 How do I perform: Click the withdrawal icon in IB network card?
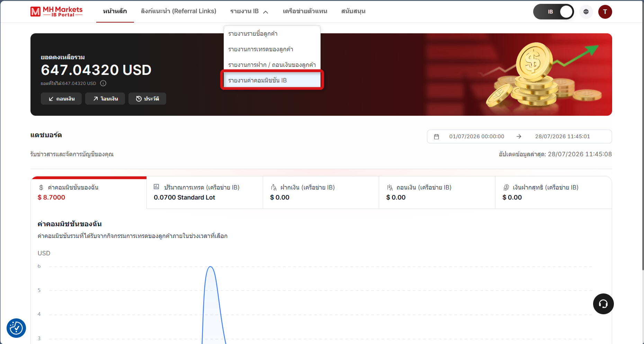[x=390, y=187]
